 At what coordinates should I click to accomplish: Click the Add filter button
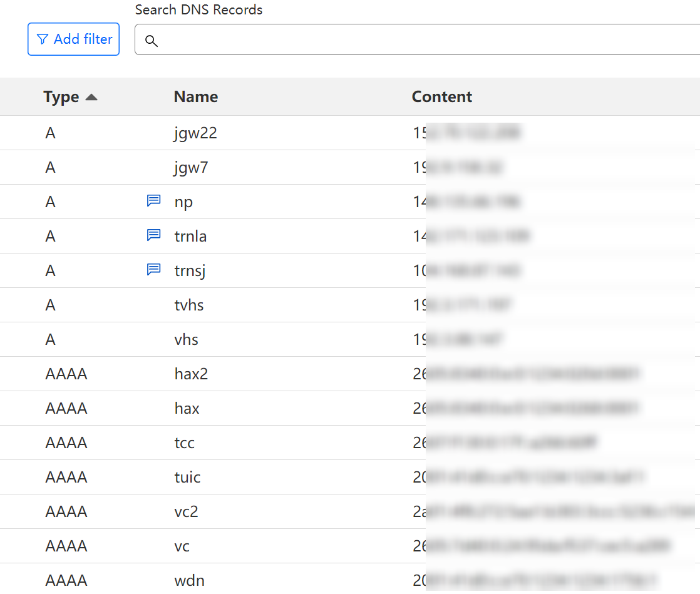pyautogui.click(x=73, y=39)
